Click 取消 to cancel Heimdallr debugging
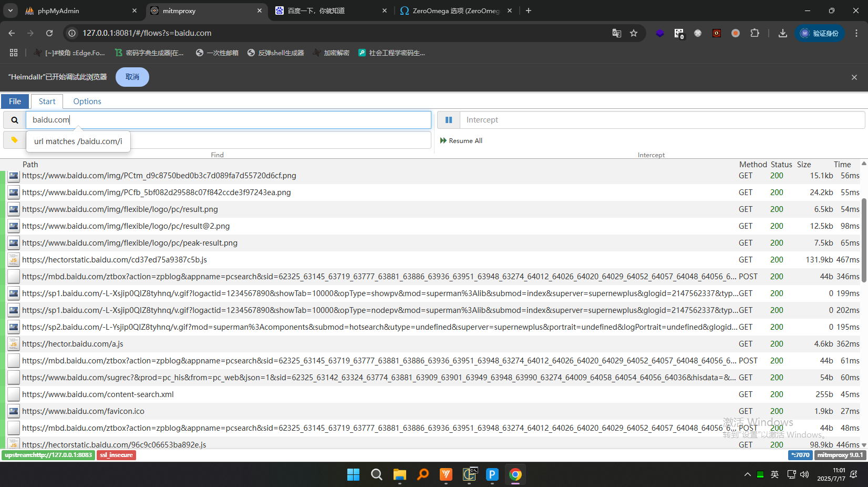The image size is (868, 487). pos(132,77)
